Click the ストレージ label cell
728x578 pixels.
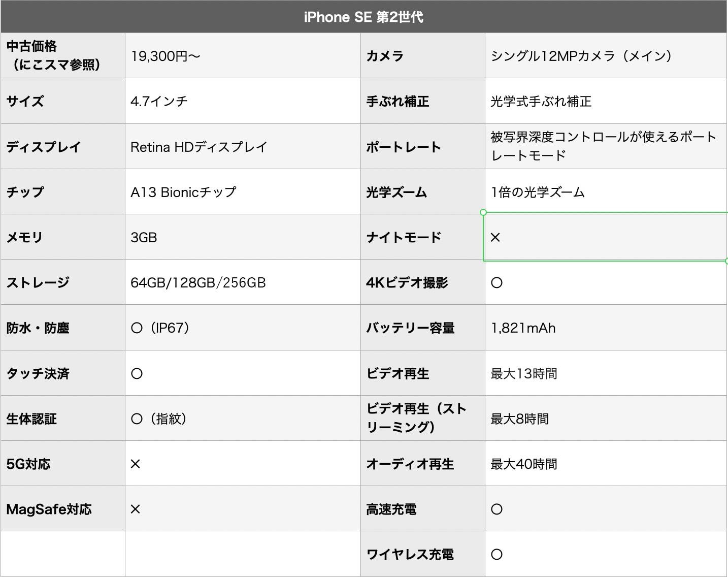tap(63, 282)
